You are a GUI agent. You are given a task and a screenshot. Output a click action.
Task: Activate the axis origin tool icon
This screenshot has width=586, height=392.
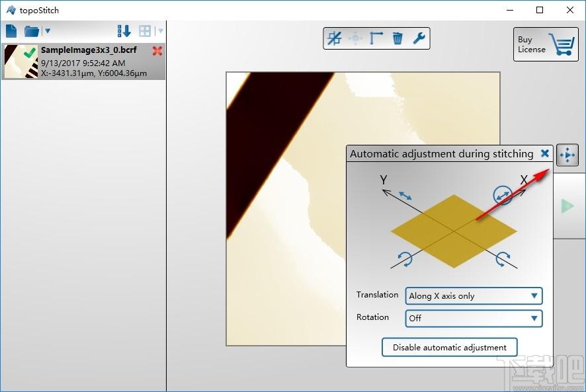point(376,38)
